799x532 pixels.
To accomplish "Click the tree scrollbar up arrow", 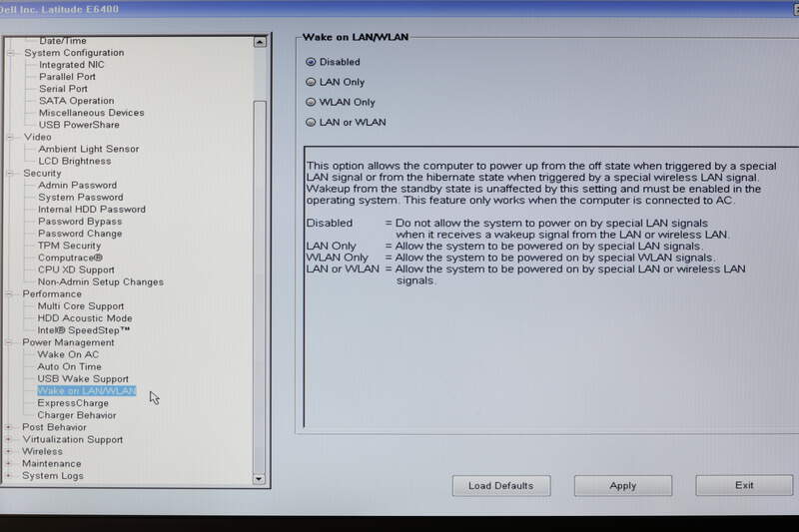I will (260, 42).
